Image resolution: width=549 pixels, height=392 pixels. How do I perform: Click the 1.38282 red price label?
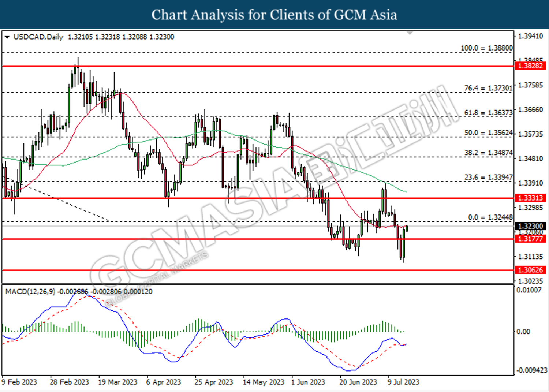tap(530, 66)
